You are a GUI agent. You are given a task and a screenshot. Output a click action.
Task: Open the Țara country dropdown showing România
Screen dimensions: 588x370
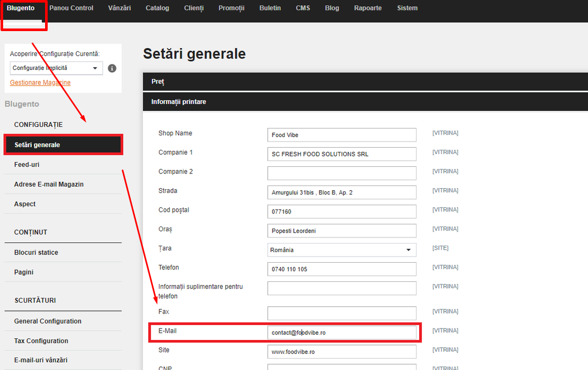341,250
